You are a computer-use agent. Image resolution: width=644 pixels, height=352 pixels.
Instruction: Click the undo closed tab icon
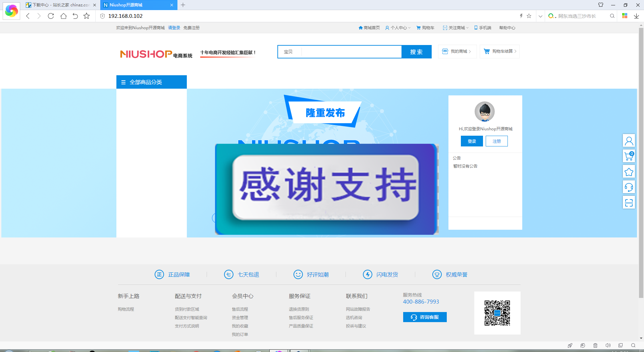[x=75, y=16]
